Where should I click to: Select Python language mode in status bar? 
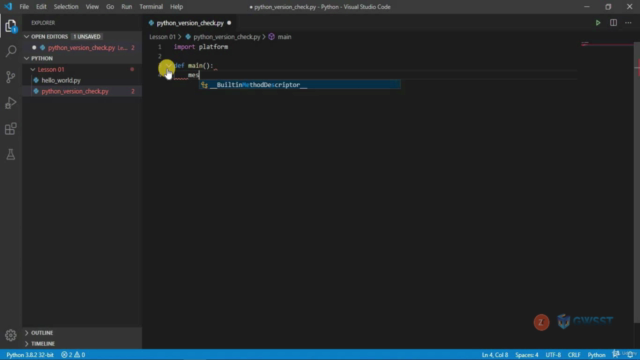coord(596,355)
